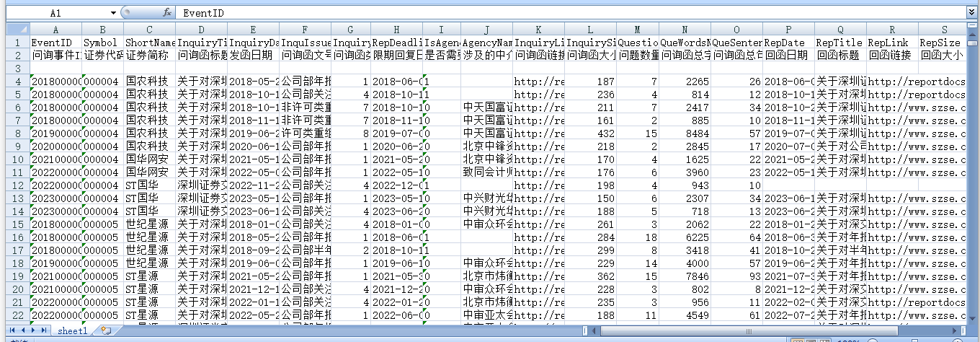980x342 pixels.
Task: Select column L header
Action: click(x=590, y=30)
